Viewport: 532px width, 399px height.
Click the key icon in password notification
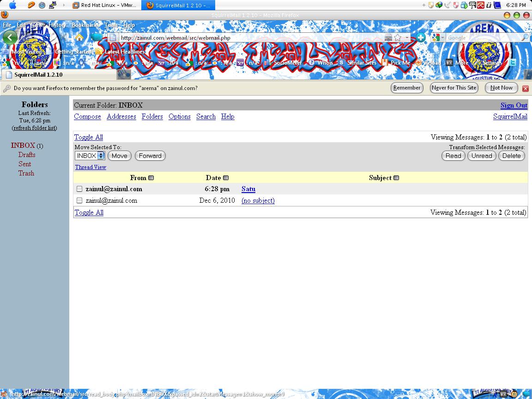6,88
